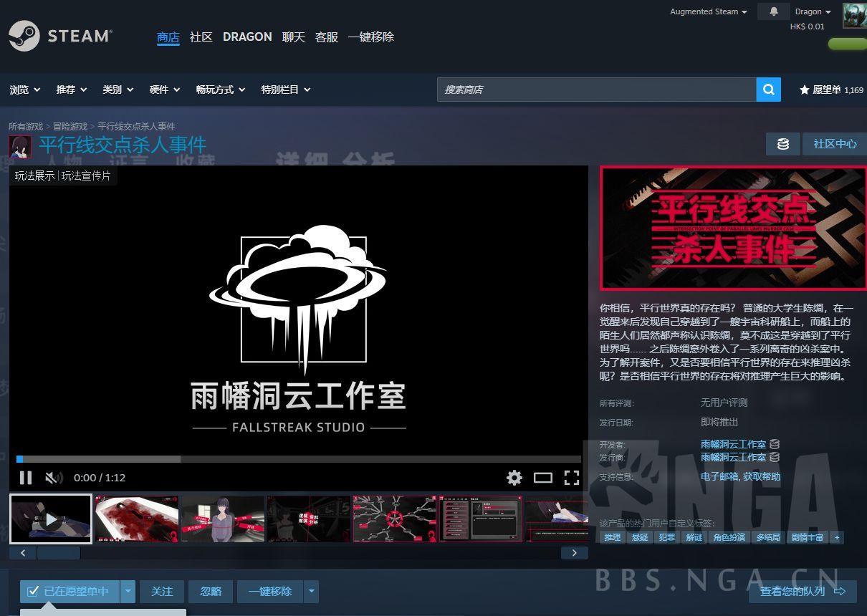Open the 社区中心 community hub
The image size is (867, 616).
coord(835,144)
